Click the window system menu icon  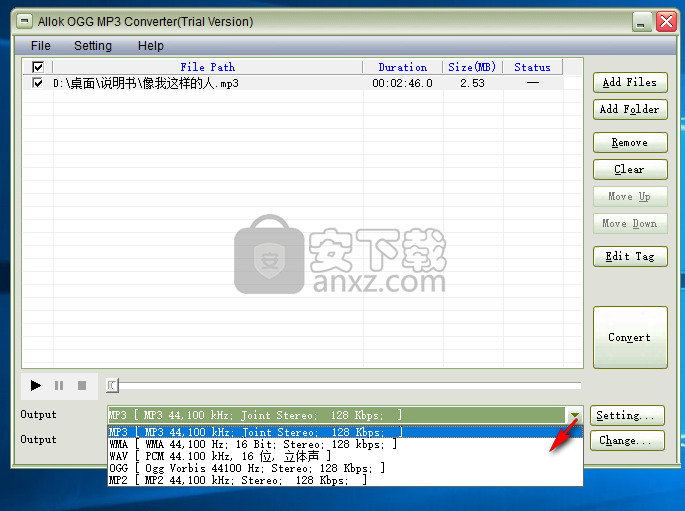24,21
